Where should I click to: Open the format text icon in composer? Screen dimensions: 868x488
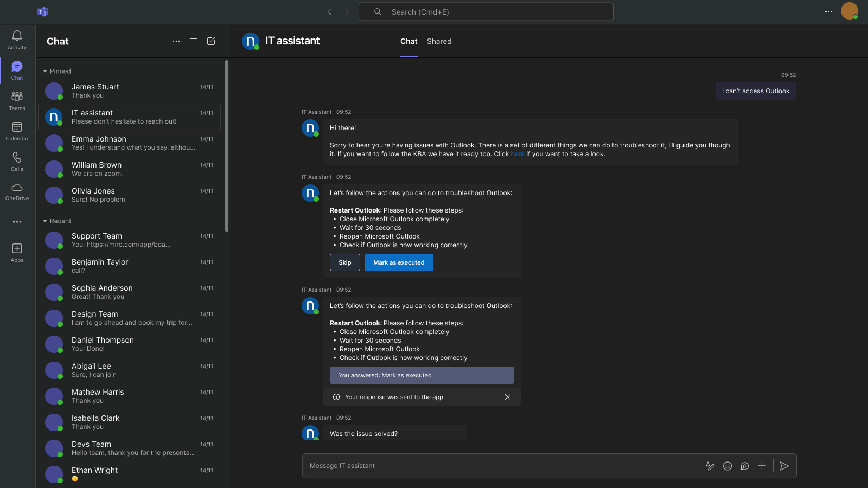tap(710, 466)
